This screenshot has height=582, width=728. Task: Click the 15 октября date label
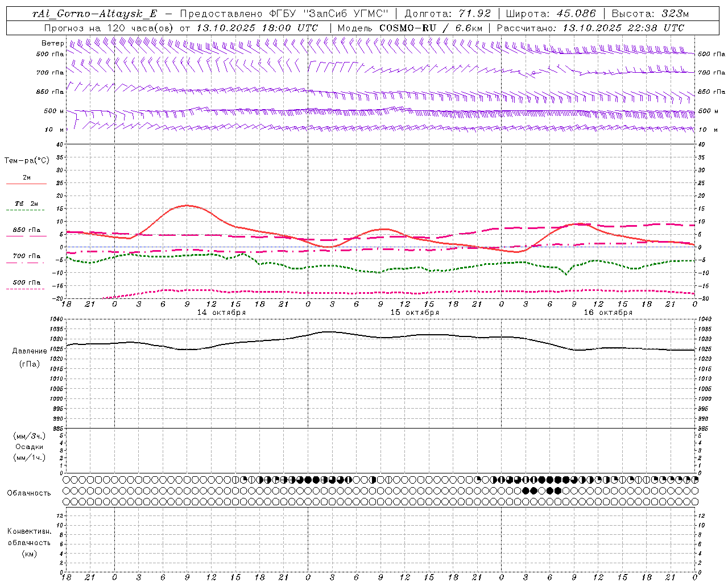tap(415, 313)
